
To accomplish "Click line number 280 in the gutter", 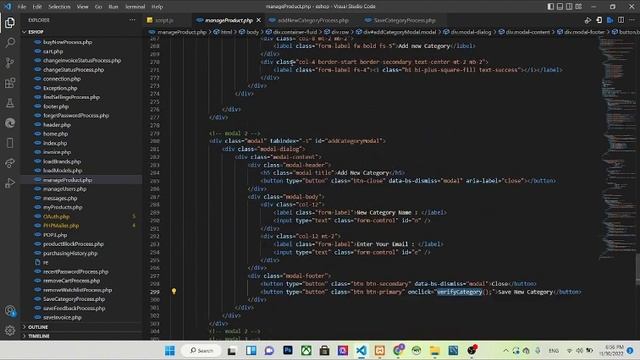I will coord(155,141).
